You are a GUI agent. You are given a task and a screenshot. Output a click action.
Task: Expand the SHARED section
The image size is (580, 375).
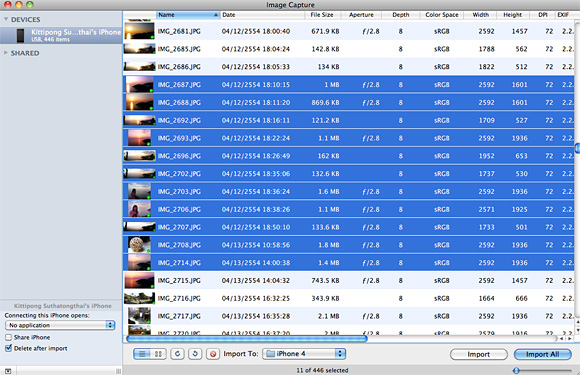click(6, 53)
